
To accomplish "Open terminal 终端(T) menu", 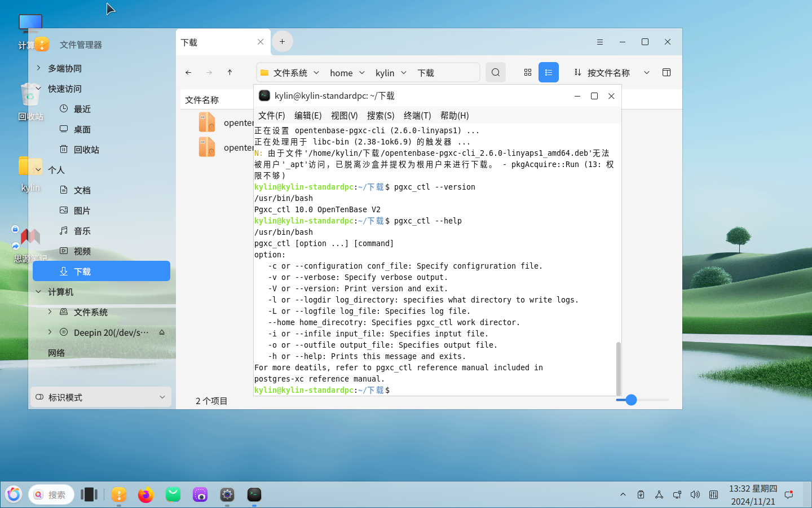I will (417, 115).
